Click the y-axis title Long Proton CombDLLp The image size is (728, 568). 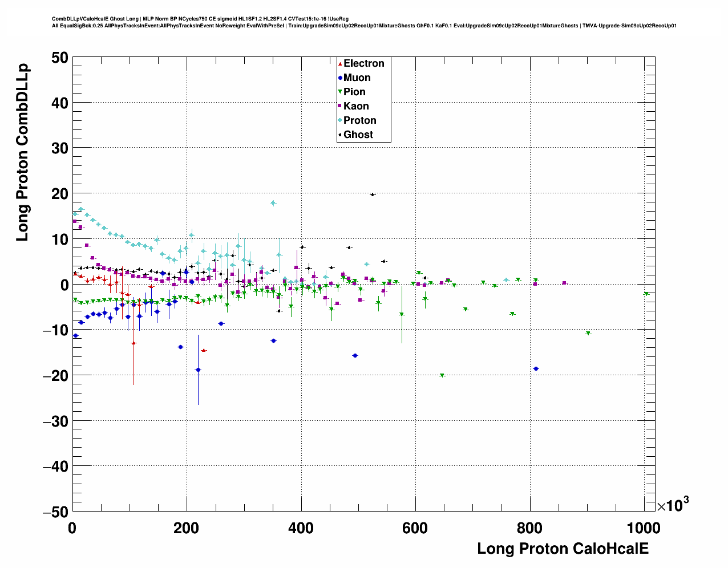(22, 153)
